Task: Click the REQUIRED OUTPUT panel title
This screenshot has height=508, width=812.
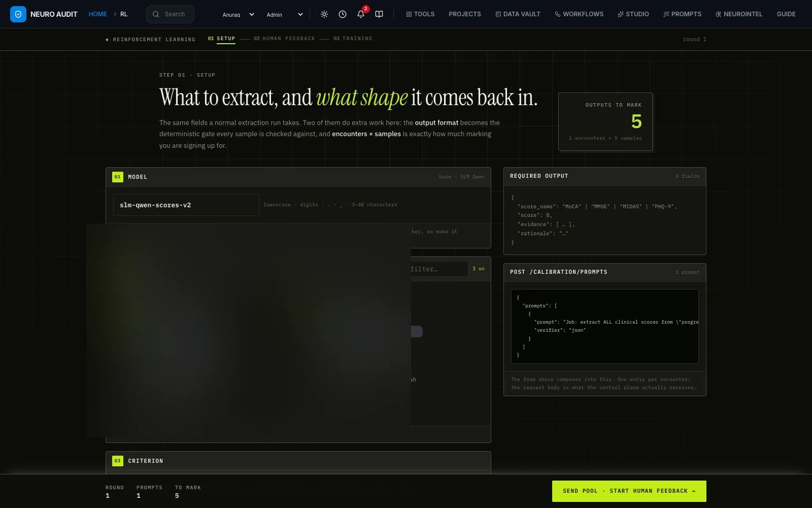Action: click(x=539, y=176)
